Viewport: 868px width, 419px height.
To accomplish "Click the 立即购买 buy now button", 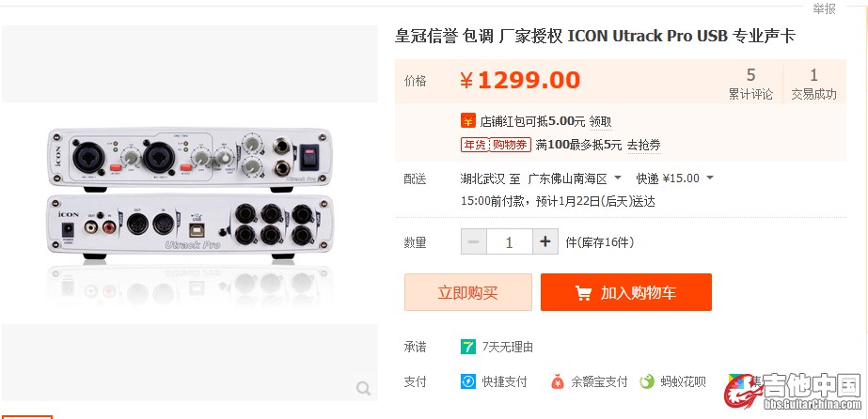I will click(x=468, y=292).
